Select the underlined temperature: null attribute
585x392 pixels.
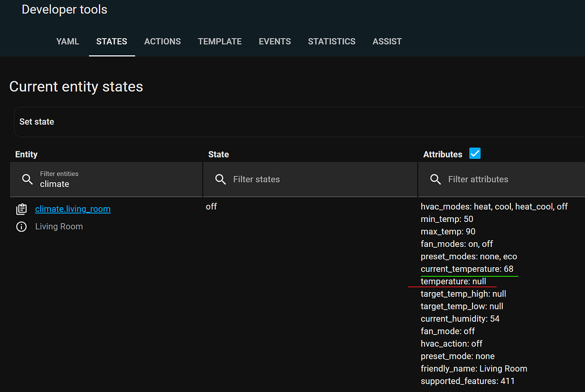(x=453, y=281)
